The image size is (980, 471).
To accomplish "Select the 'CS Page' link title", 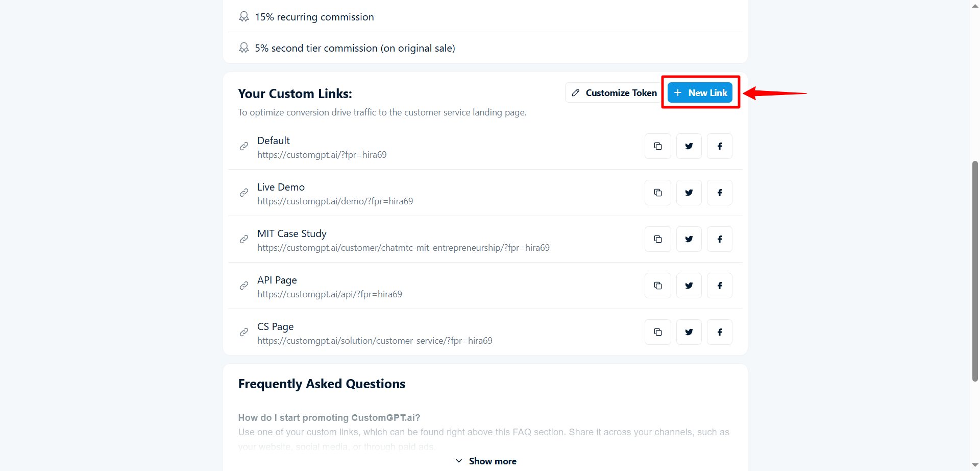I will click(276, 326).
